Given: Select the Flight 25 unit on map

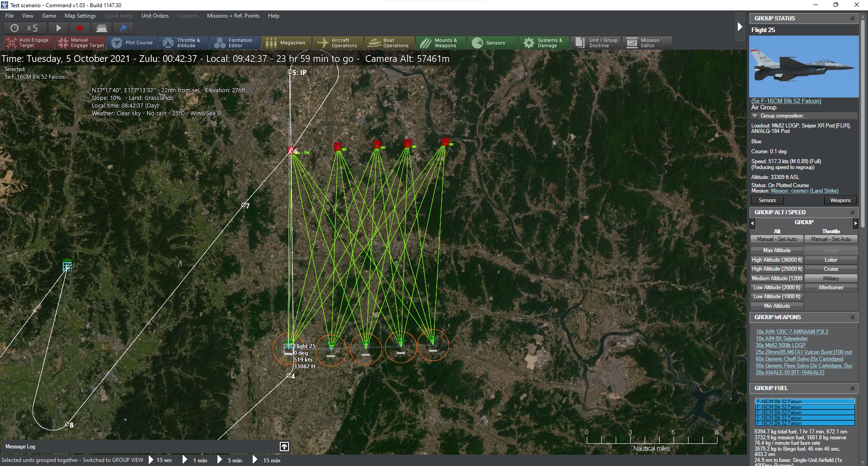Looking at the screenshot, I should [x=288, y=348].
